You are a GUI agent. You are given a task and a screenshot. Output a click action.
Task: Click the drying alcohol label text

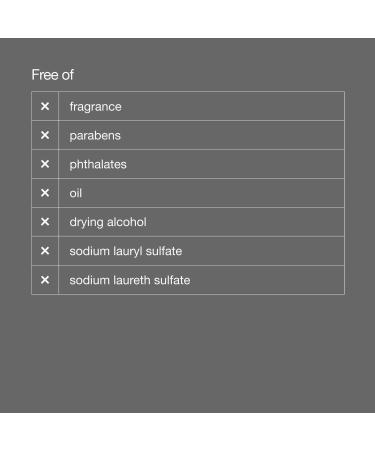coord(108,222)
